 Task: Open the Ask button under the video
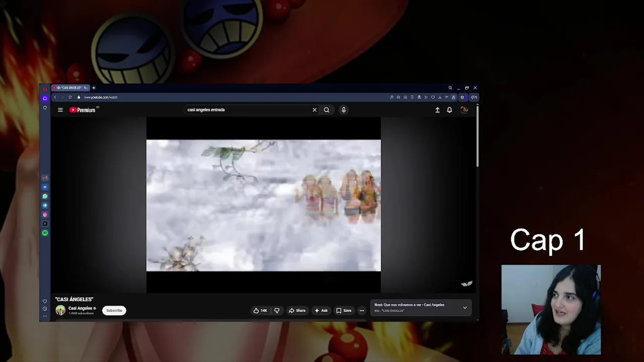(321, 310)
